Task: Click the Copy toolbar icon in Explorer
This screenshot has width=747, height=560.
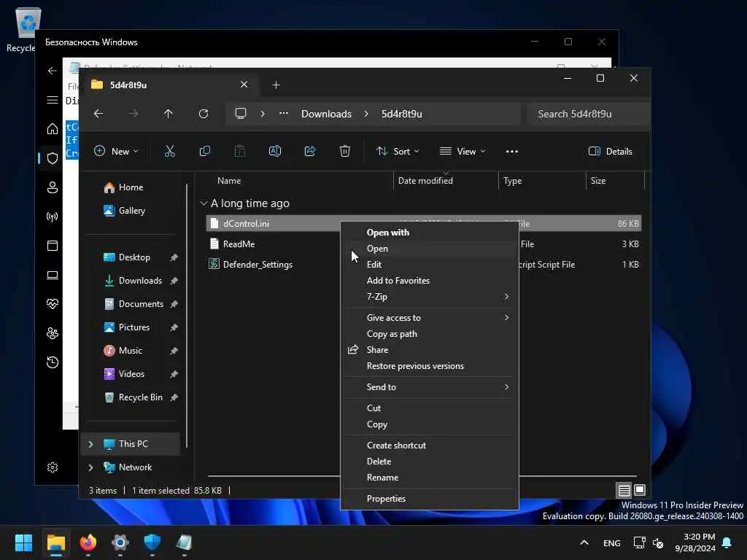Action: 205,152
